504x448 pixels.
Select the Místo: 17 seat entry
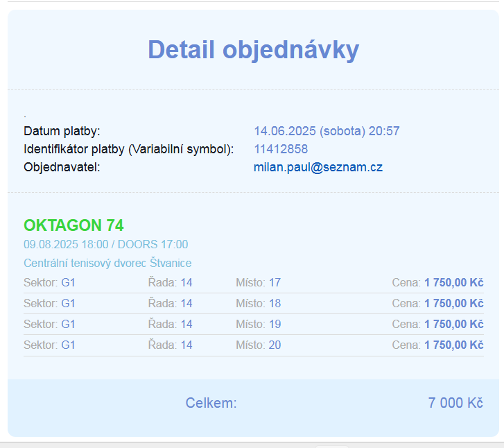coord(258,283)
